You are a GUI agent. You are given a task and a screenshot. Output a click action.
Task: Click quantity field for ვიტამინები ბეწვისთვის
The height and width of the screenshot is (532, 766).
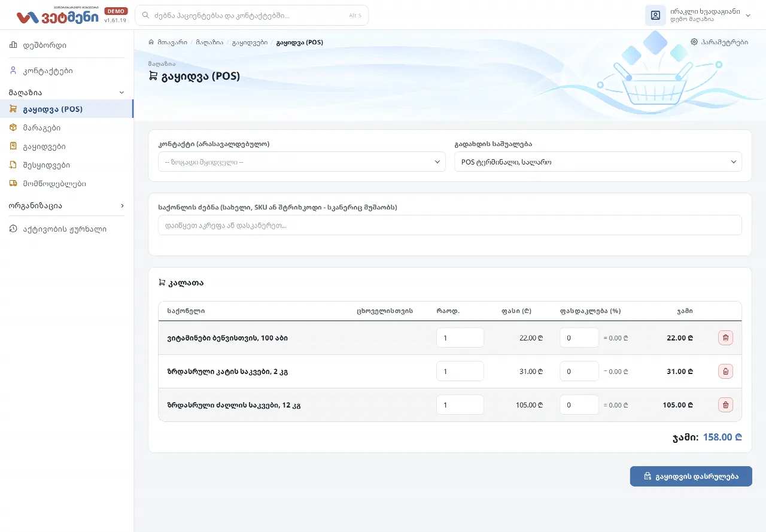click(460, 338)
